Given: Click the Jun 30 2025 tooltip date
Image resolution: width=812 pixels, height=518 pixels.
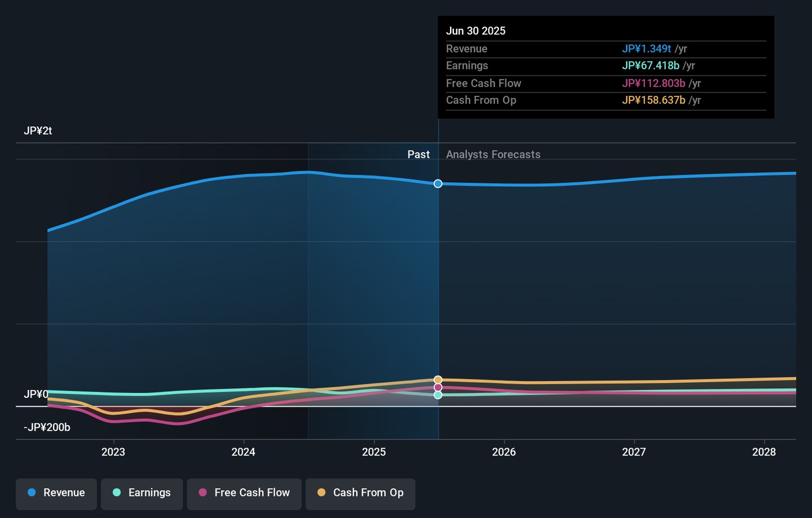Looking at the screenshot, I should click(x=475, y=31).
